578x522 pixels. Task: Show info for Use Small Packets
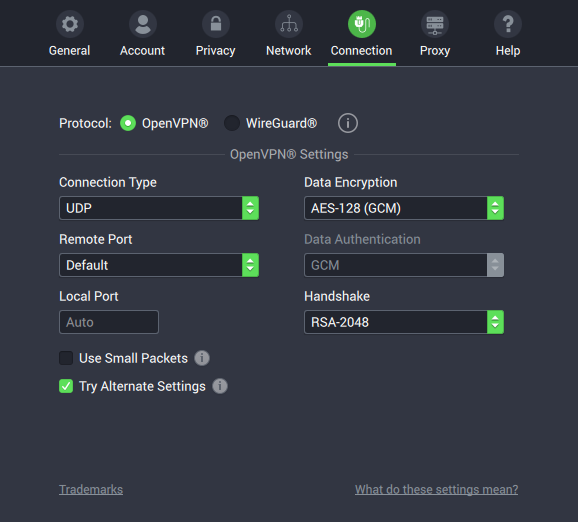coord(202,358)
